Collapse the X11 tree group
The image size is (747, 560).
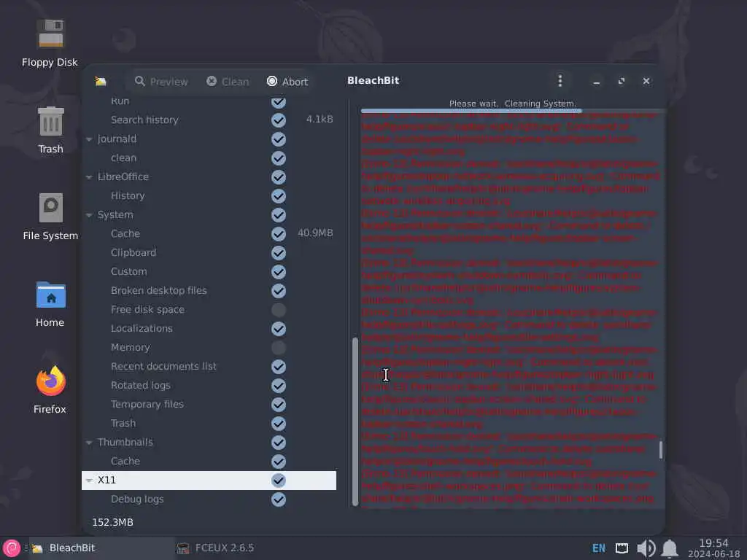click(x=89, y=481)
